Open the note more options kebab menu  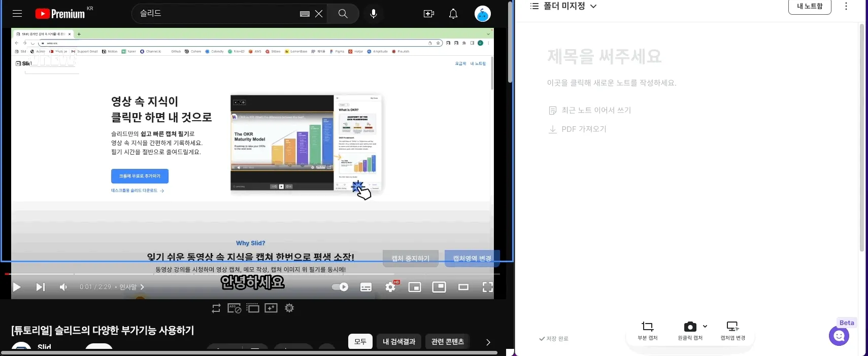[x=846, y=6]
